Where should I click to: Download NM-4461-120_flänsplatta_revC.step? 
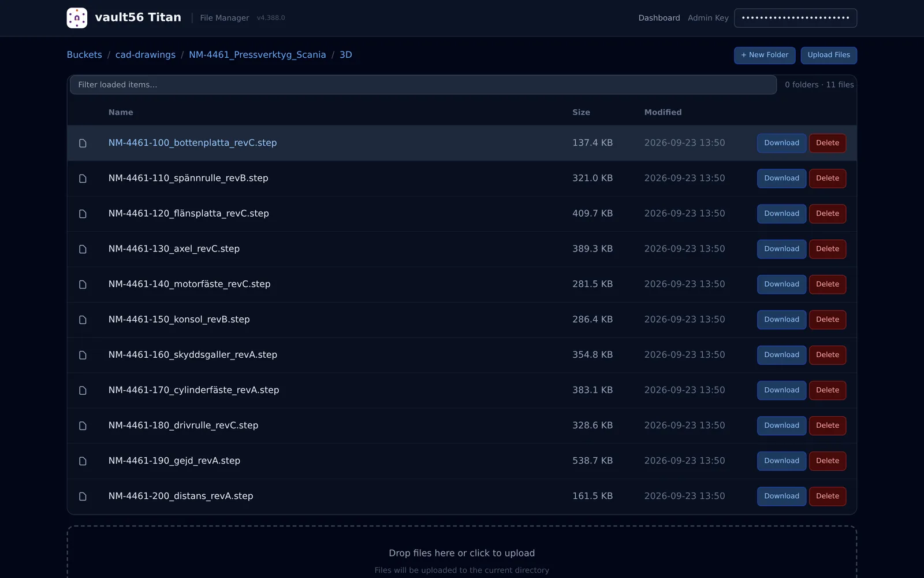(x=781, y=213)
